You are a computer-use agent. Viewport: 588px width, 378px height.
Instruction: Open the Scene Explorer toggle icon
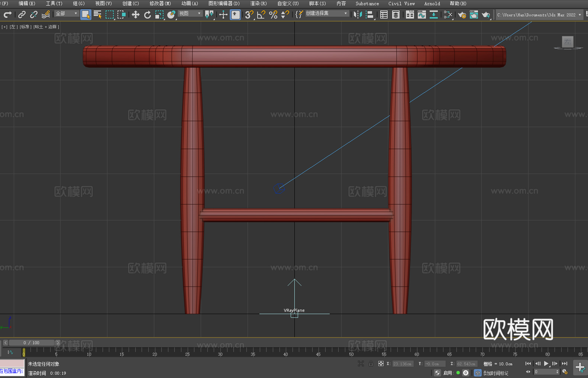384,14
